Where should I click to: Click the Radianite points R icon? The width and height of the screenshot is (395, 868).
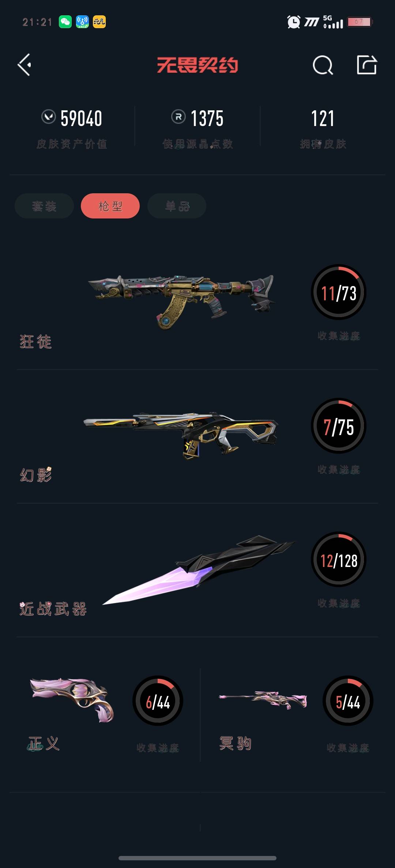178,117
